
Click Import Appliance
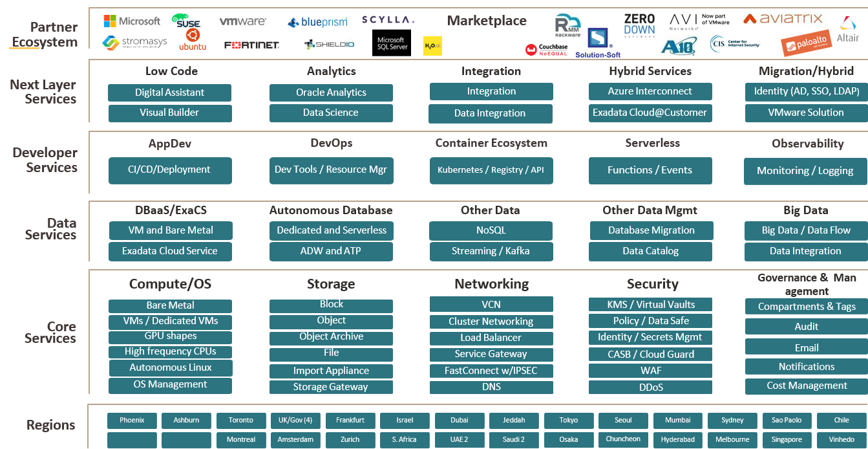pyautogui.click(x=331, y=371)
